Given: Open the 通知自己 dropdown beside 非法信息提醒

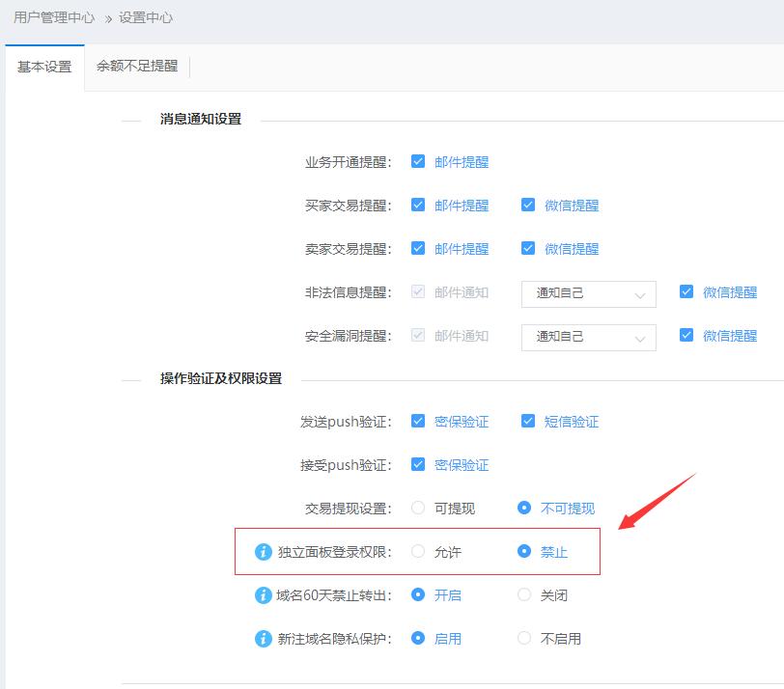Looking at the screenshot, I should [587, 293].
